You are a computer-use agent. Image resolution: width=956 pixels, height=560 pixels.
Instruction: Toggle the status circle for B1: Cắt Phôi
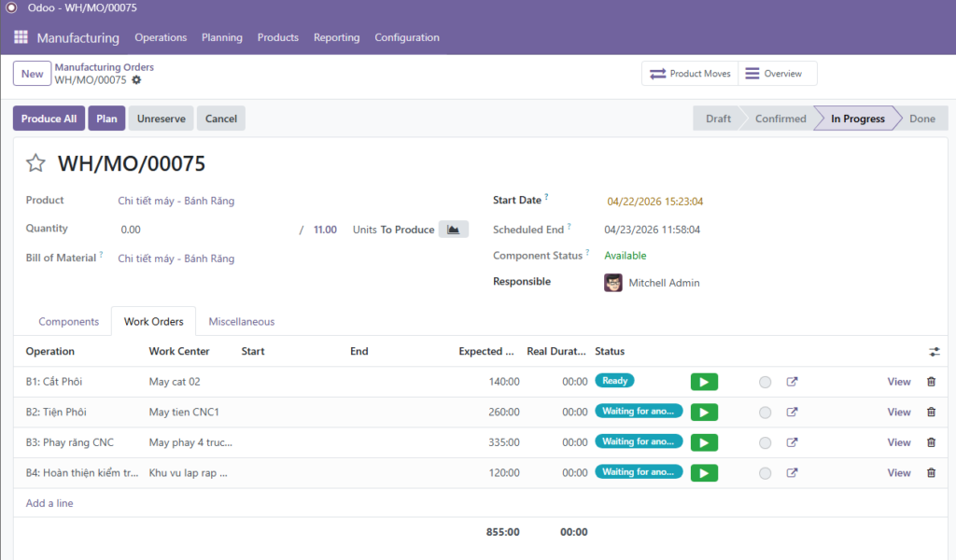pyautogui.click(x=766, y=382)
